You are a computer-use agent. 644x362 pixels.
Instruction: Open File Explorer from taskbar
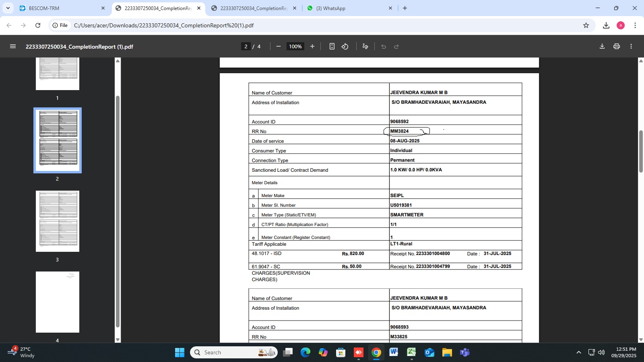click(447, 352)
